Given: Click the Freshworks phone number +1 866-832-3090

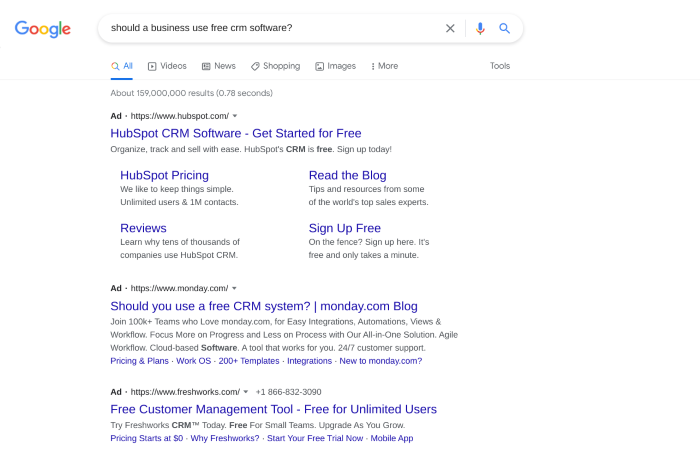Looking at the screenshot, I should (x=288, y=392).
